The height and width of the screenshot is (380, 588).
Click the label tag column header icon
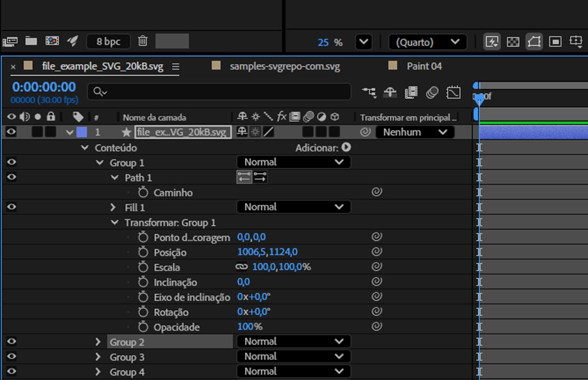(x=77, y=117)
